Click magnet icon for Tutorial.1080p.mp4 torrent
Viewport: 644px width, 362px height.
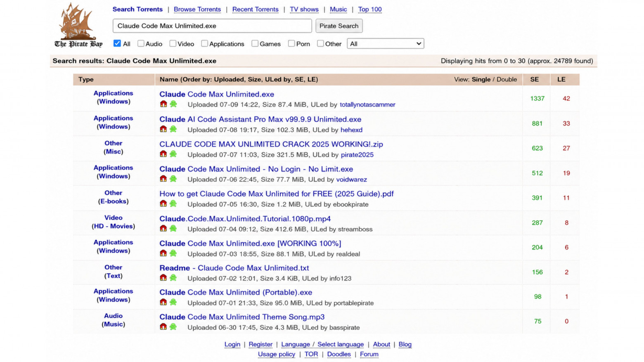point(163,228)
